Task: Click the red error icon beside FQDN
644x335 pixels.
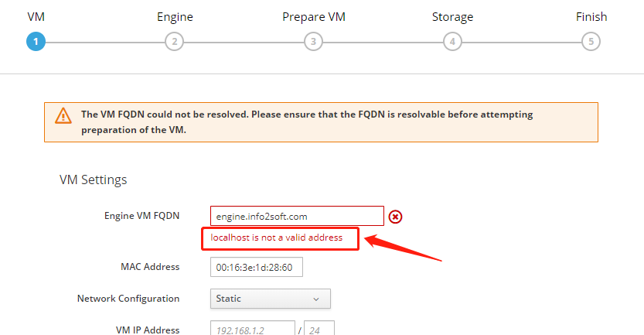Action: click(395, 217)
